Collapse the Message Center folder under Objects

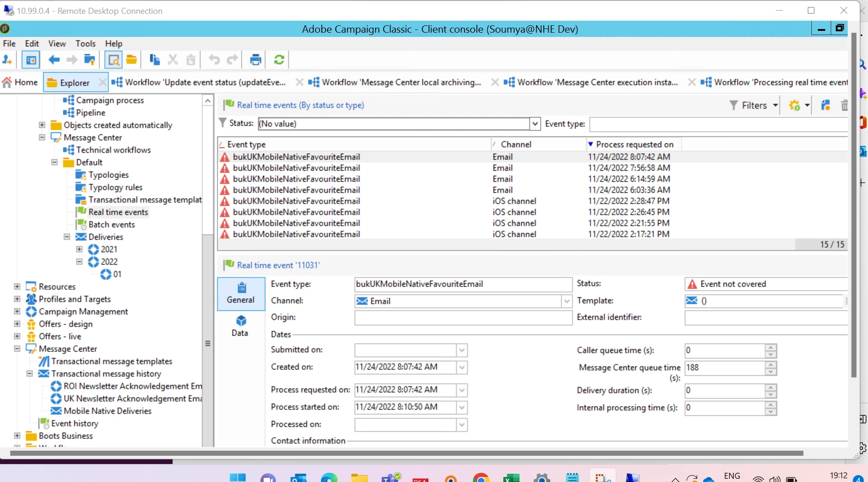click(42, 137)
